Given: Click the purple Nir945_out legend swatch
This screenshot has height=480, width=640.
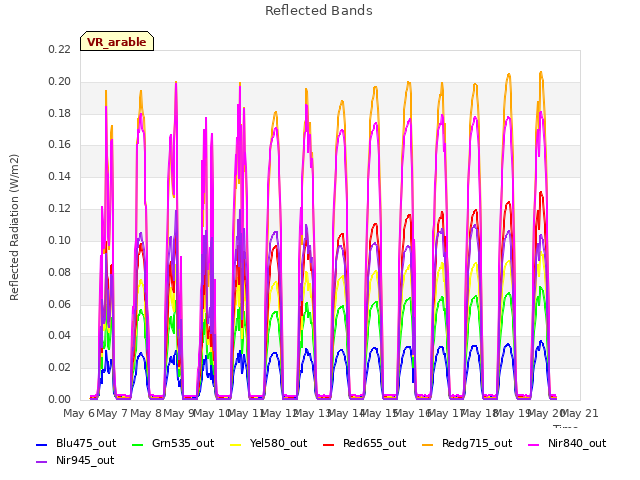Looking at the screenshot, I should [x=42, y=462].
